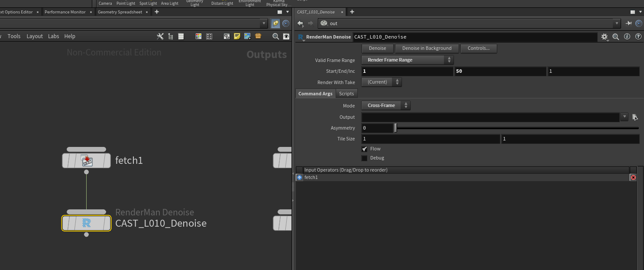Add a background image icon
Screen dimensions: 644x270
point(247,36)
